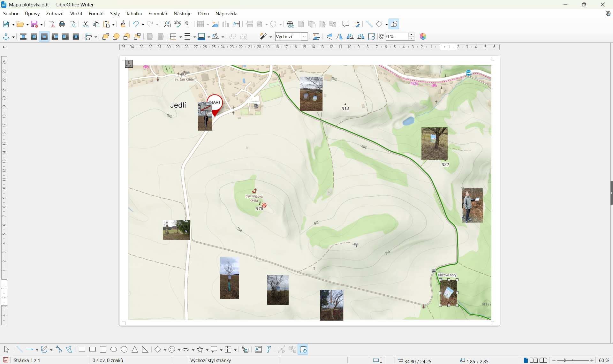Toggle Formatting Marks pilcrow button
Viewport: 613px width, 364px height.
[x=188, y=24]
